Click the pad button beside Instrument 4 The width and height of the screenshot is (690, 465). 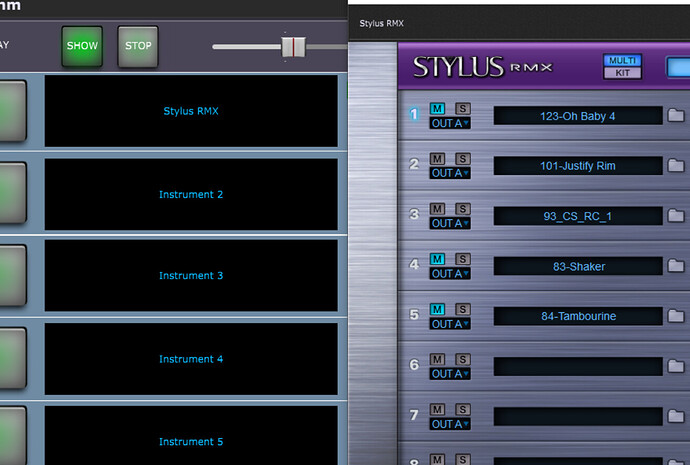pos(13,358)
